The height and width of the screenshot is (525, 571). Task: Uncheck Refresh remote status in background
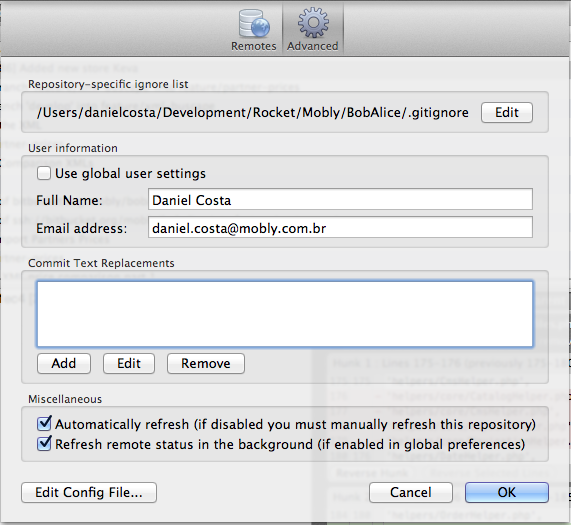(44, 444)
